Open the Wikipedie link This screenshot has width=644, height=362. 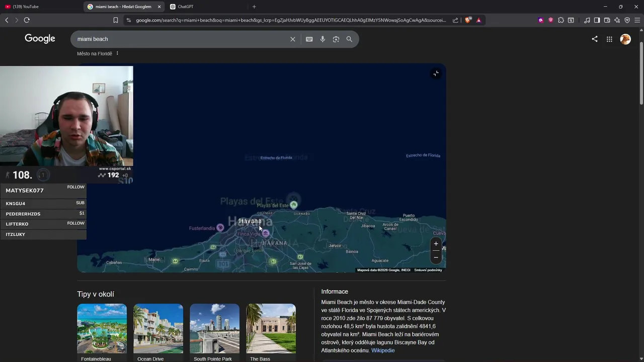[x=383, y=350]
